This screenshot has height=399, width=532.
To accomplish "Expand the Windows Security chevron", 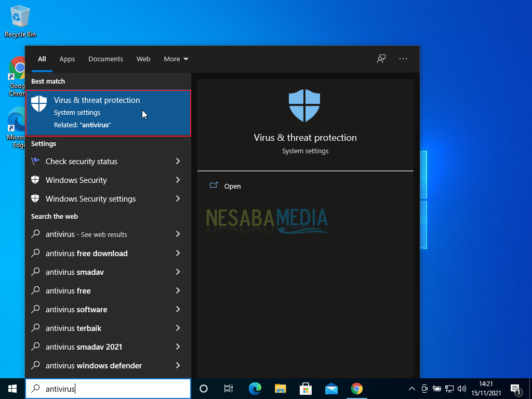I will 178,180.
